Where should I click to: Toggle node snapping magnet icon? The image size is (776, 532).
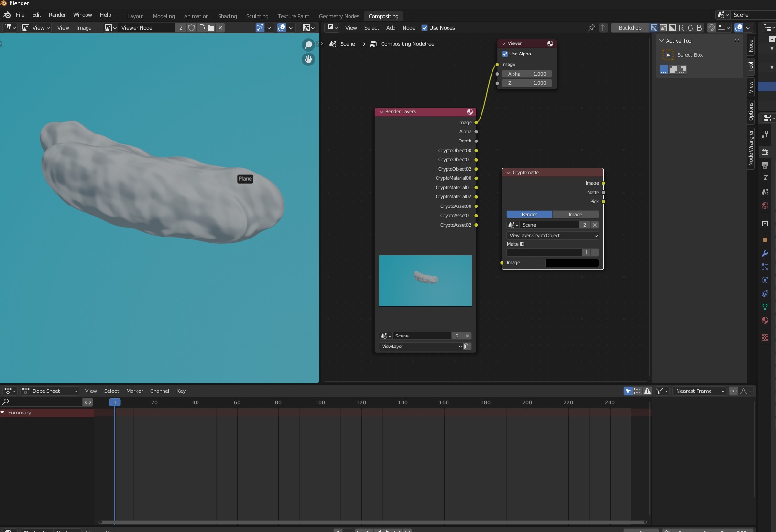[711, 28]
